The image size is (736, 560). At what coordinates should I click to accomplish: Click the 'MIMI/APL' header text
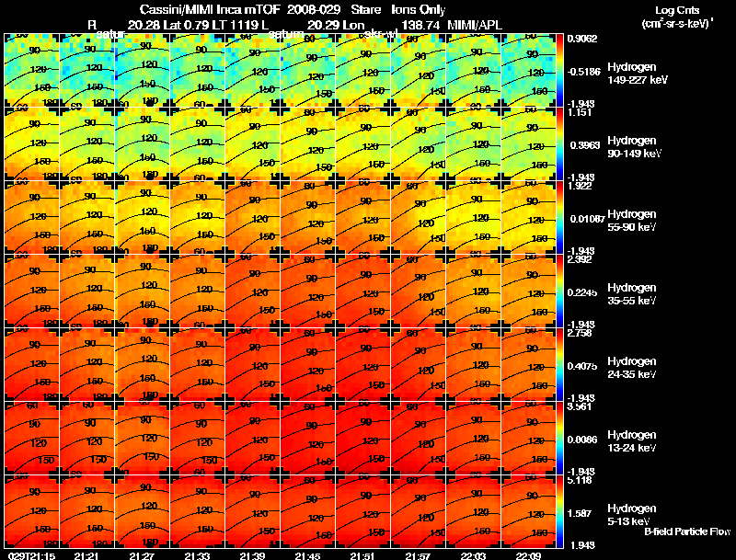click(x=475, y=25)
